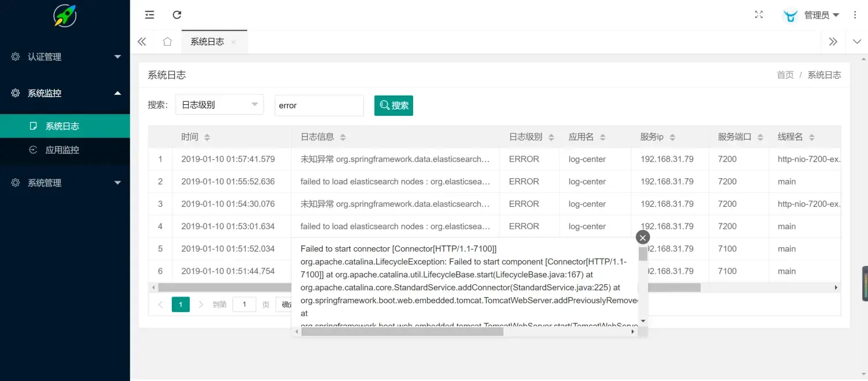The height and width of the screenshot is (381, 868).
Task: Collapse the sidebar with the hamburger icon
Action: (149, 14)
